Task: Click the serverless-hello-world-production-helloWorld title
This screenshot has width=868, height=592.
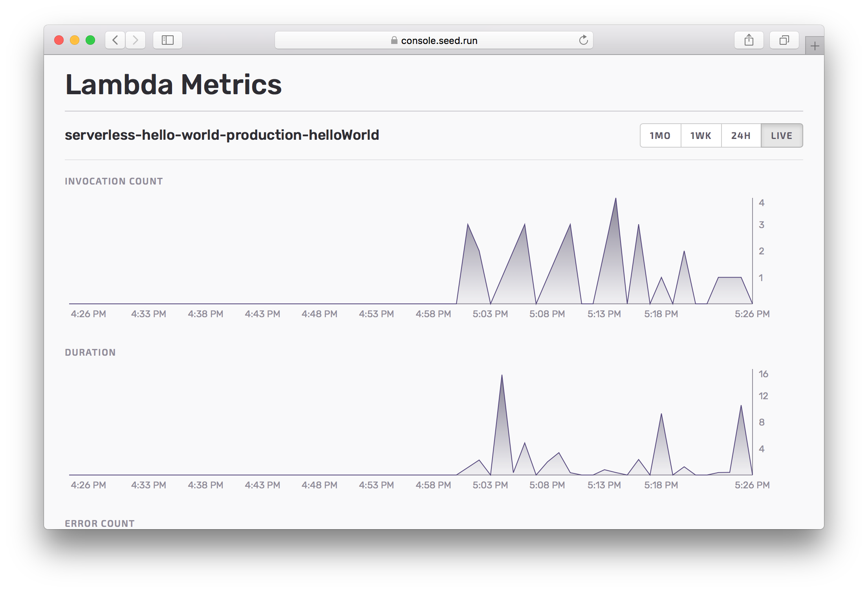Action: click(222, 135)
